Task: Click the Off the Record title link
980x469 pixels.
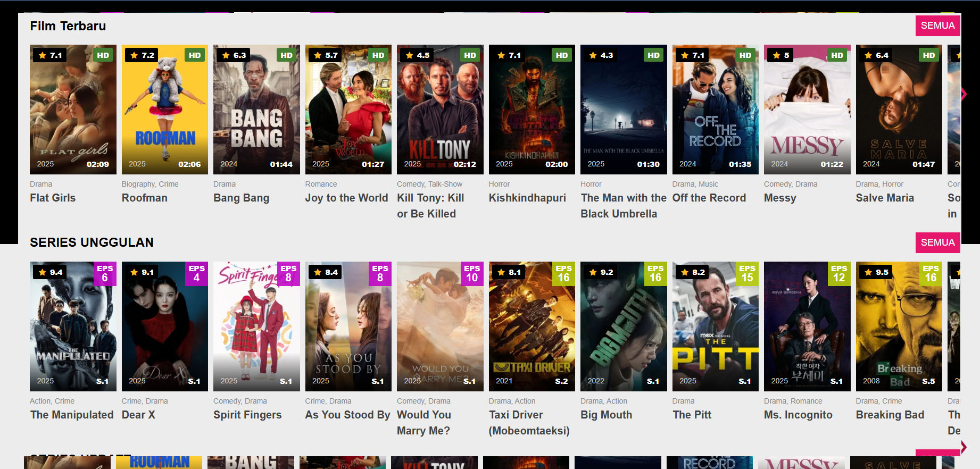Action: (709, 198)
